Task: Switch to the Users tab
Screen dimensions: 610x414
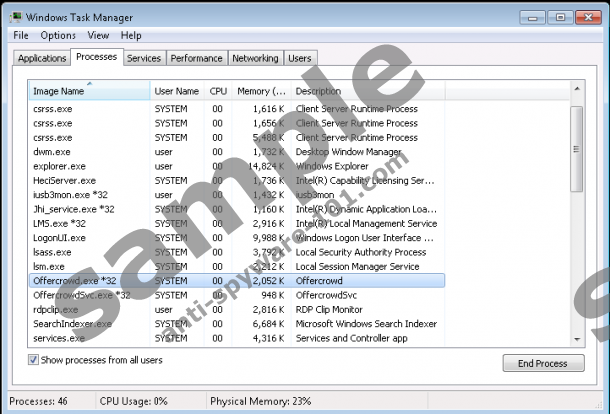Action: [300, 59]
